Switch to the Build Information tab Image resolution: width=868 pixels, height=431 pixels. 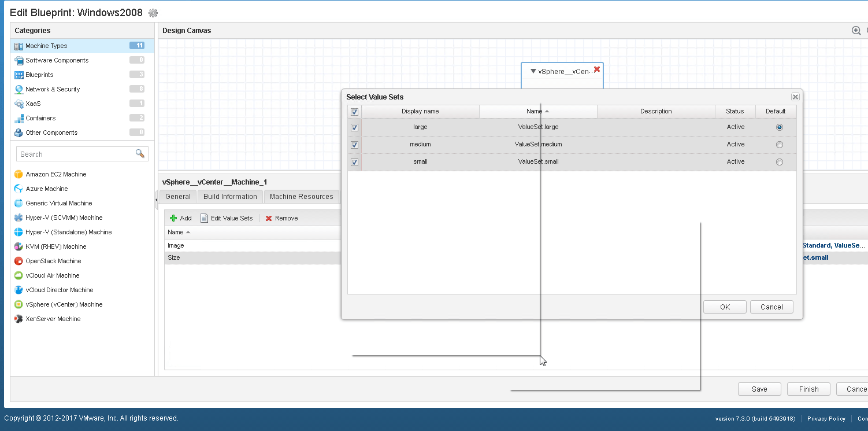230,197
